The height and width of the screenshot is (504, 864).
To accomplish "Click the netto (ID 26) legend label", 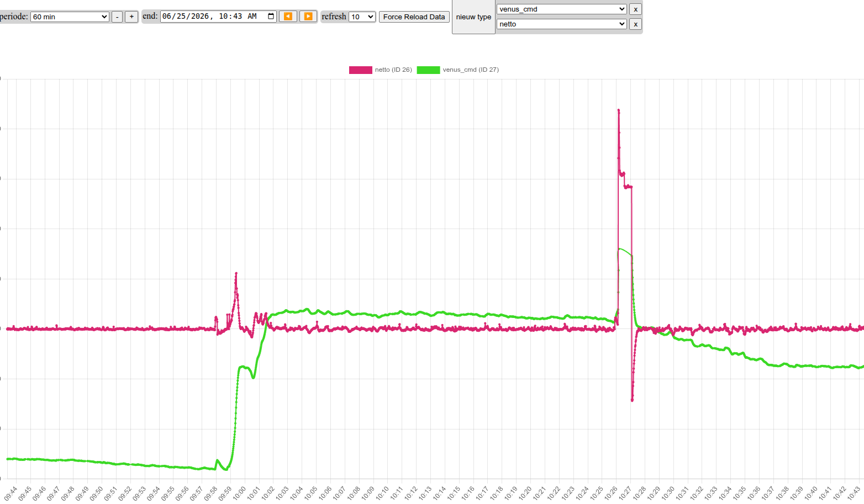I will (x=393, y=70).
